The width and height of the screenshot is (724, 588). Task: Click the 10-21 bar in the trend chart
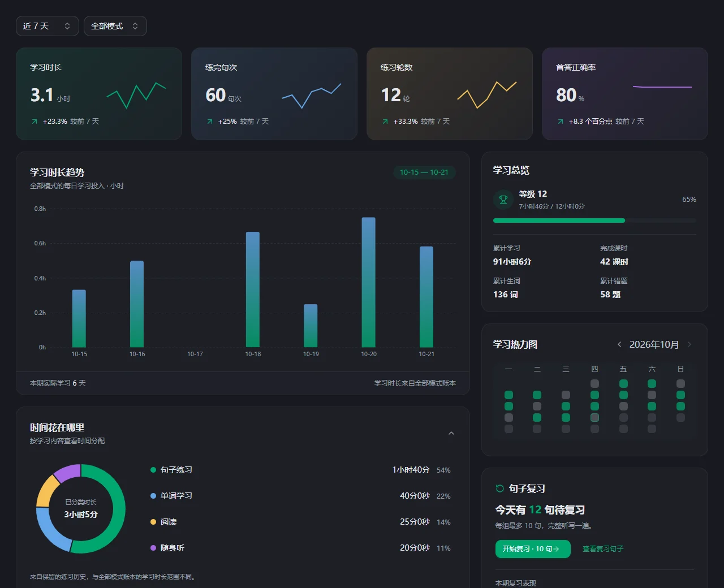coord(426,297)
